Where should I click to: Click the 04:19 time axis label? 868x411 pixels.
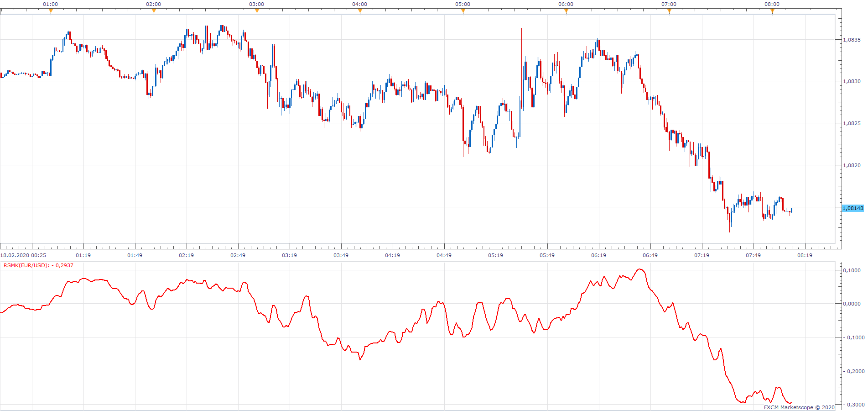[392, 255]
